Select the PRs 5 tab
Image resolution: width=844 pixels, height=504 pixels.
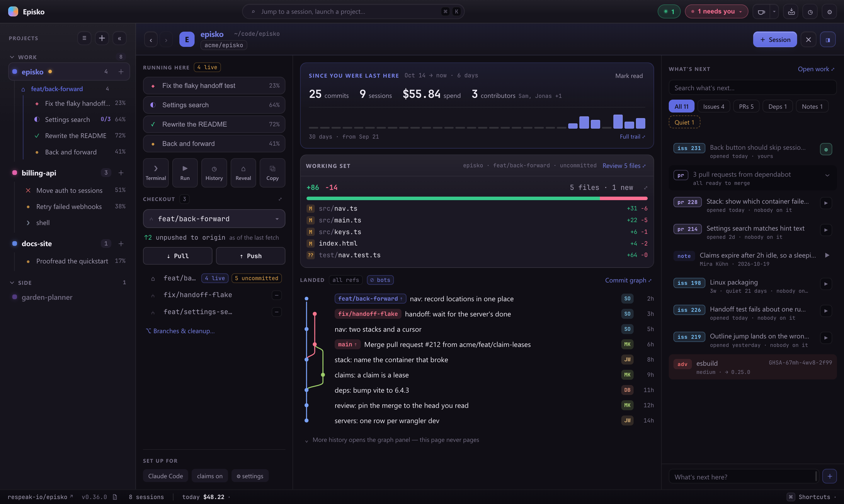(x=746, y=106)
